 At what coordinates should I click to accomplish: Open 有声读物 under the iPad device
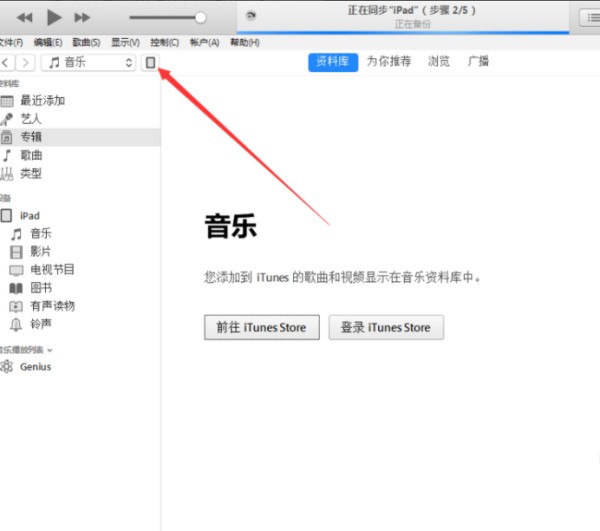pyautogui.click(x=80, y=306)
